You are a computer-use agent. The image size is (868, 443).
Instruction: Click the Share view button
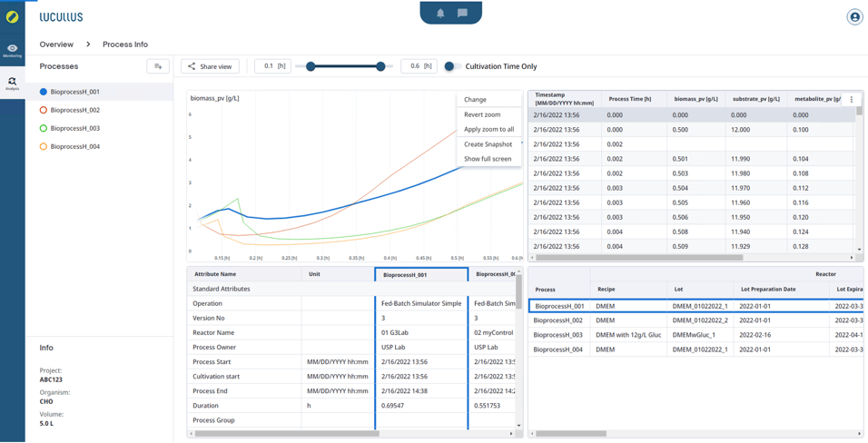tap(210, 66)
